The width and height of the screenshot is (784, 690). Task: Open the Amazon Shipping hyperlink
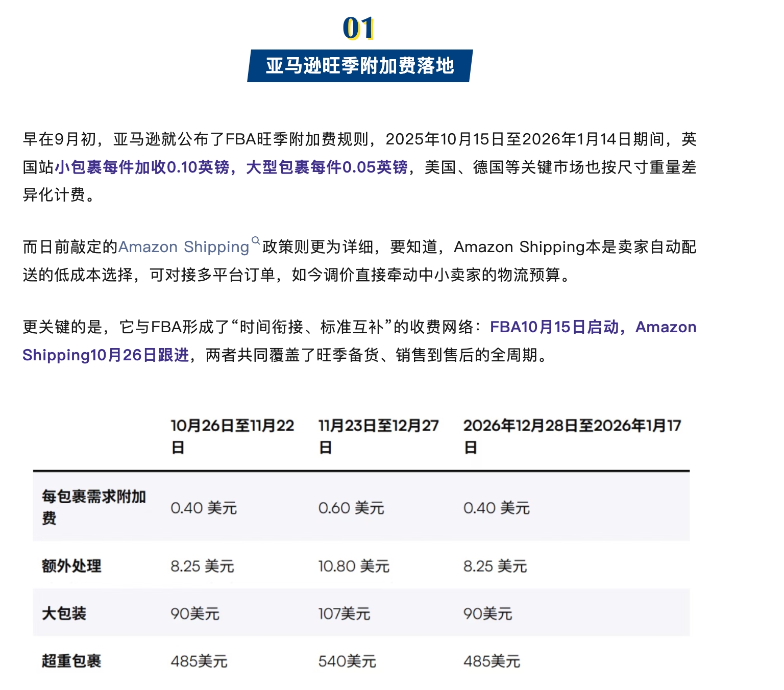(183, 247)
